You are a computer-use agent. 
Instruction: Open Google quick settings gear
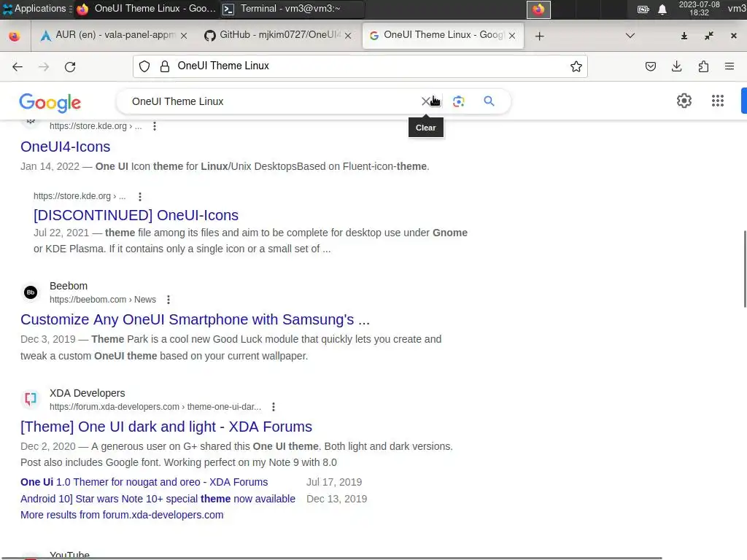pyautogui.click(x=684, y=101)
